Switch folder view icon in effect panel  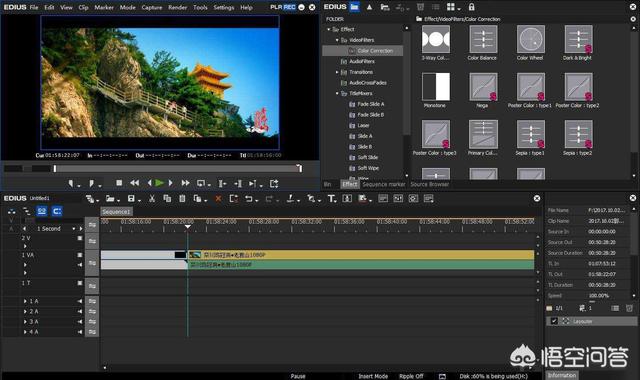pos(354,7)
